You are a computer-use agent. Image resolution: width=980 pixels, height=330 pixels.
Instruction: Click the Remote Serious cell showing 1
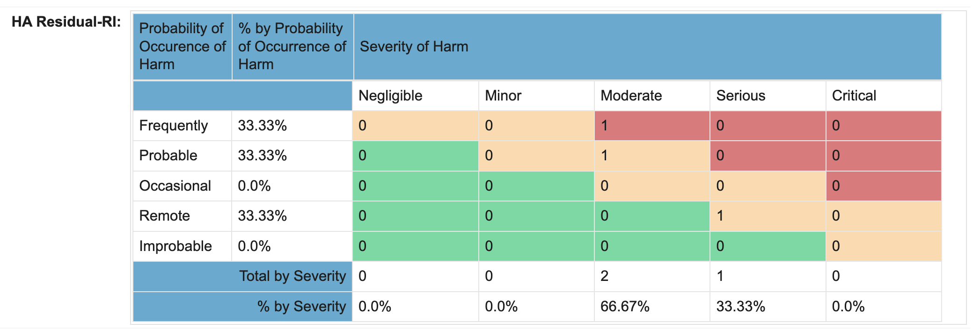[x=767, y=216]
